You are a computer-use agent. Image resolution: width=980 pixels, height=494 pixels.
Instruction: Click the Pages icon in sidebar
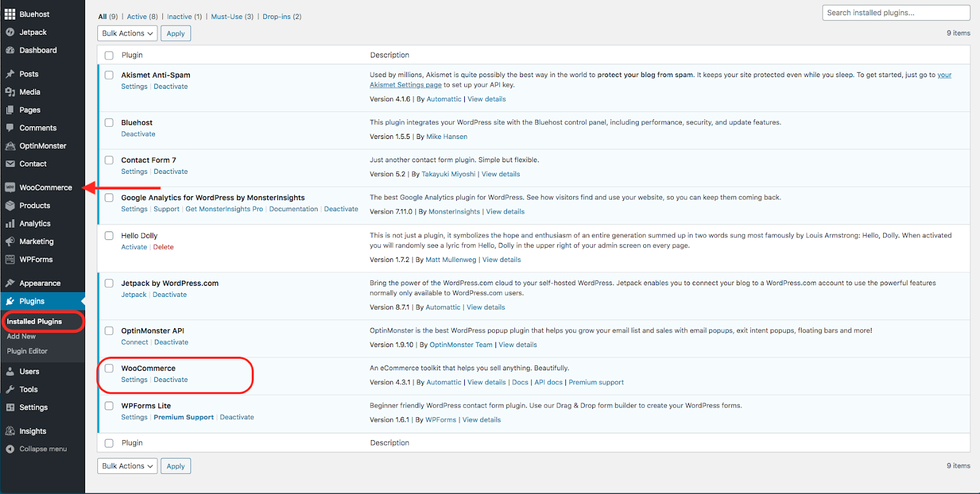[x=10, y=110]
